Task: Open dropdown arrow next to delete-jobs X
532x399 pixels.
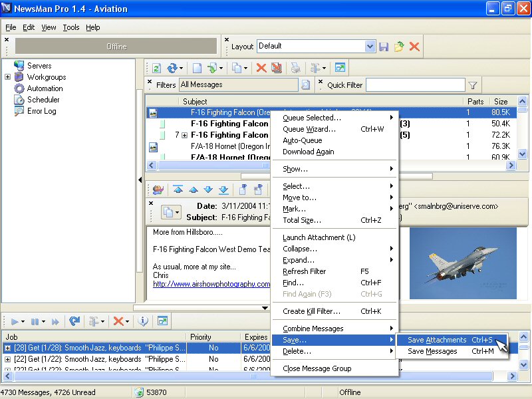Action: [x=127, y=322]
